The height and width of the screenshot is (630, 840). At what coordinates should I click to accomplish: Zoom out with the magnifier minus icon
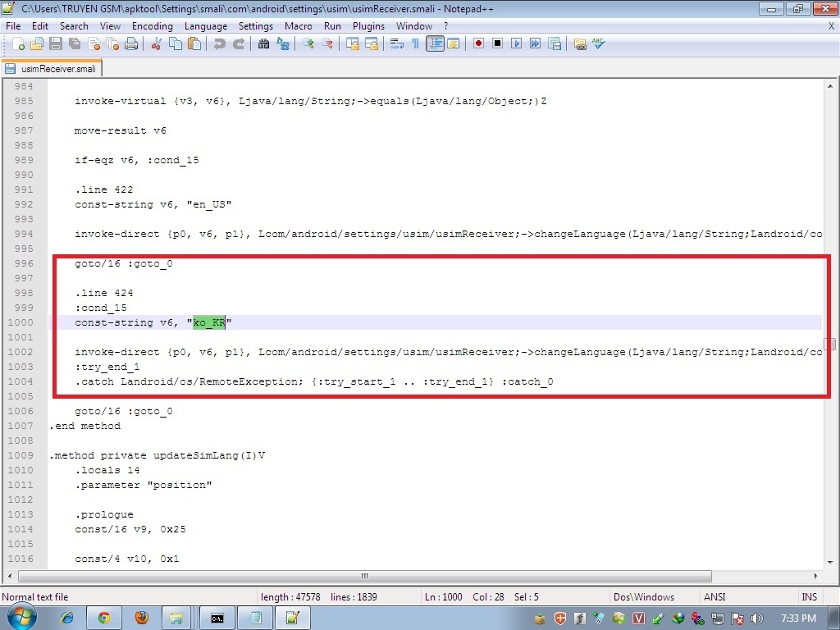(x=326, y=44)
